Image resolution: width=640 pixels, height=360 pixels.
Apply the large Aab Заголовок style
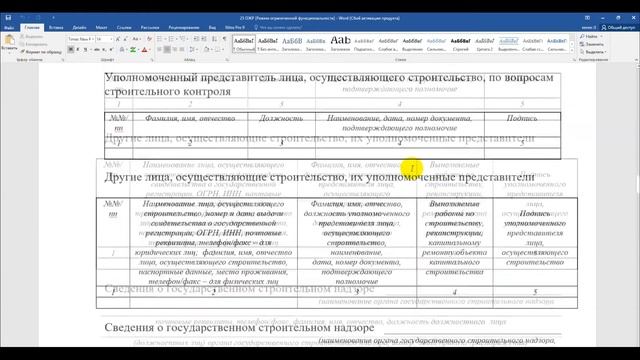tap(340, 44)
